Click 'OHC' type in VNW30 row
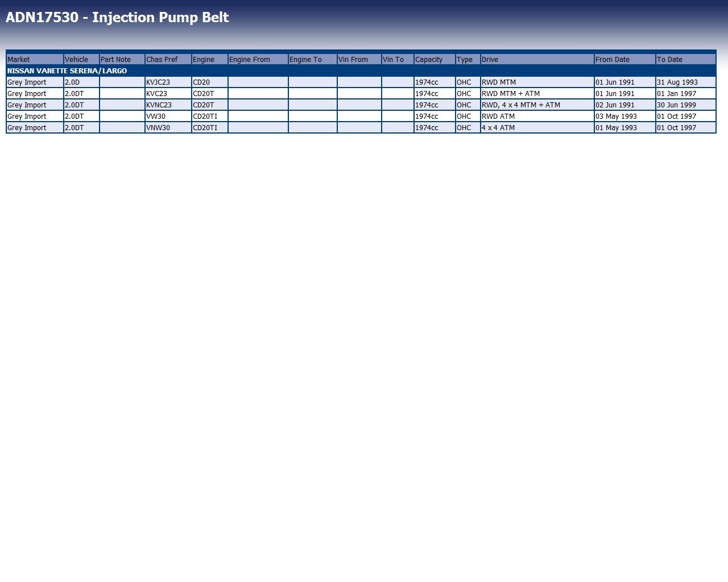This screenshot has height=582, width=728. 468,127
